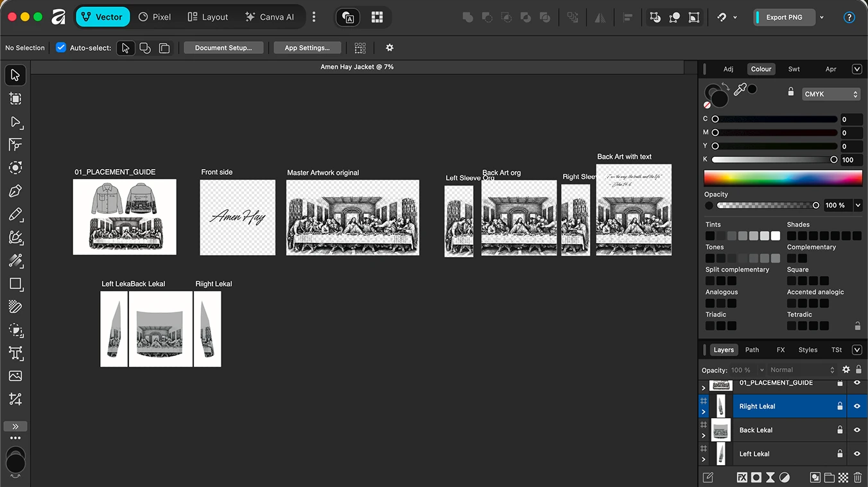
Task: Hide the Back Lekal layer
Action: [856, 430]
